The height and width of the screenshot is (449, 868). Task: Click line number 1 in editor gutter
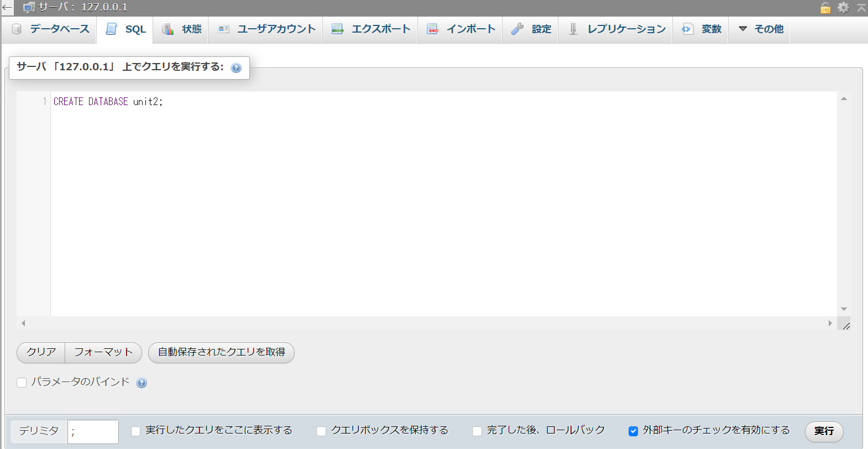44,102
